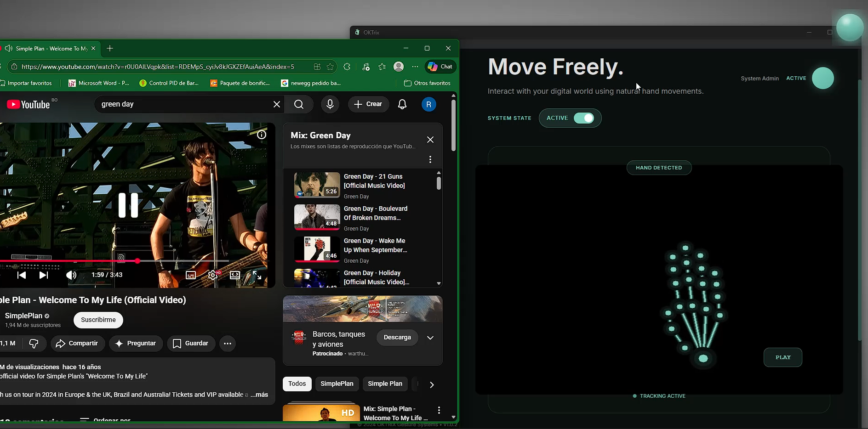
Task: Toggle subtitles on the video player
Action: click(191, 275)
